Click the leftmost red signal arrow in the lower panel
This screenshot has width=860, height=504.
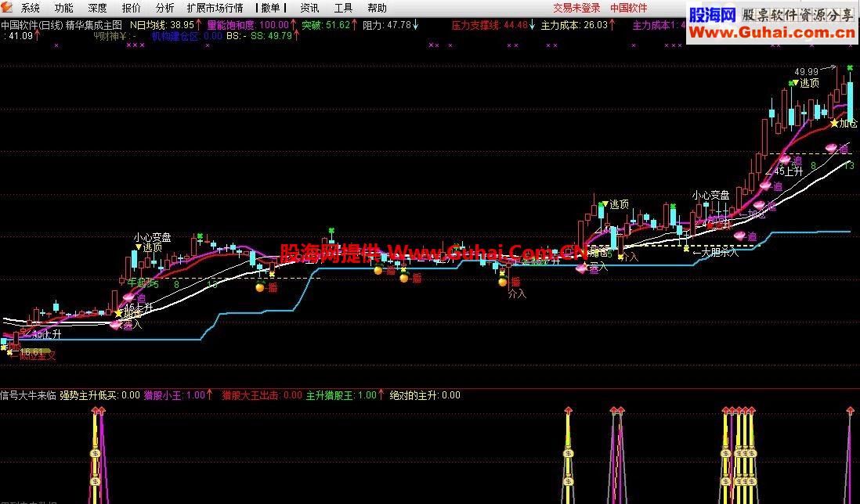(x=96, y=410)
